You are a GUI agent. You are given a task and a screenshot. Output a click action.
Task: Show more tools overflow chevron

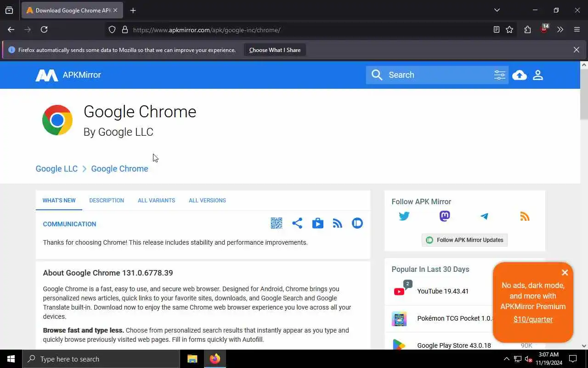(x=560, y=29)
